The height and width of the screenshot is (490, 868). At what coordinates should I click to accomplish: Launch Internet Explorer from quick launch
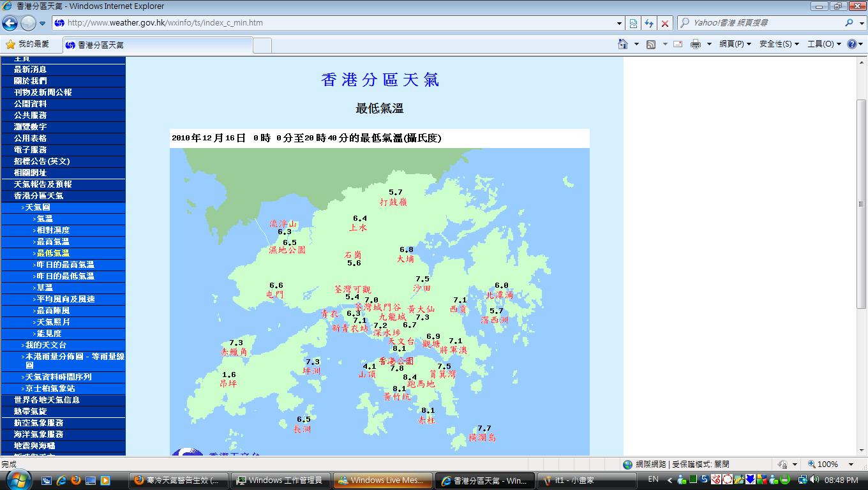62,480
